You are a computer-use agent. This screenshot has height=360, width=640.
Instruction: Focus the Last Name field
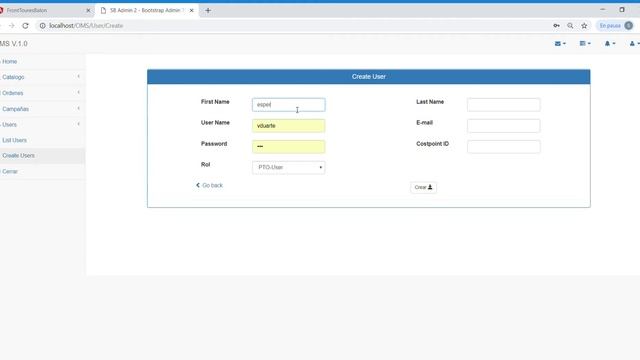504,105
